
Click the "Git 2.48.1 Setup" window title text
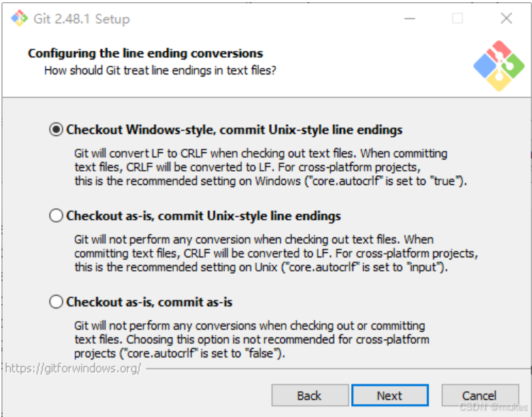[x=82, y=19]
